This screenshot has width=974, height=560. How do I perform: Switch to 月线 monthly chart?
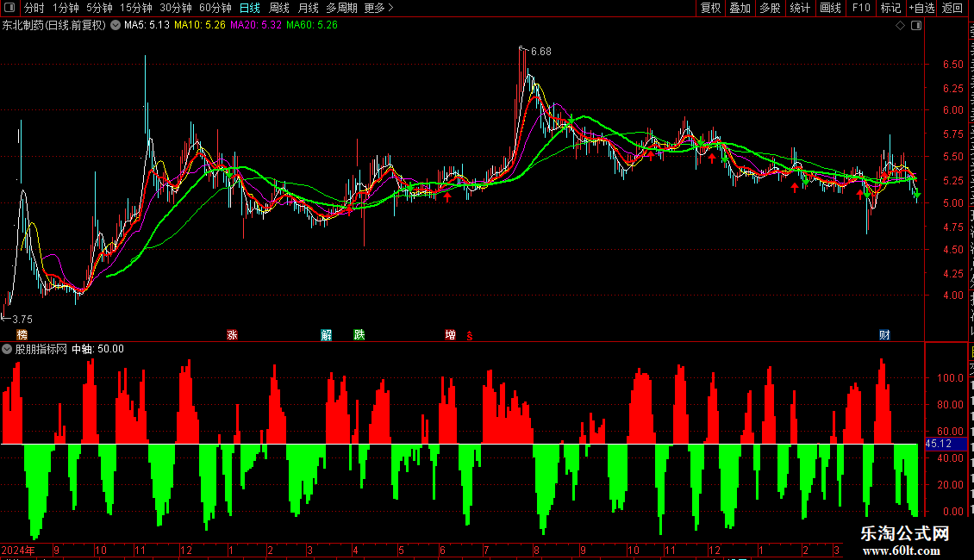point(308,8)
